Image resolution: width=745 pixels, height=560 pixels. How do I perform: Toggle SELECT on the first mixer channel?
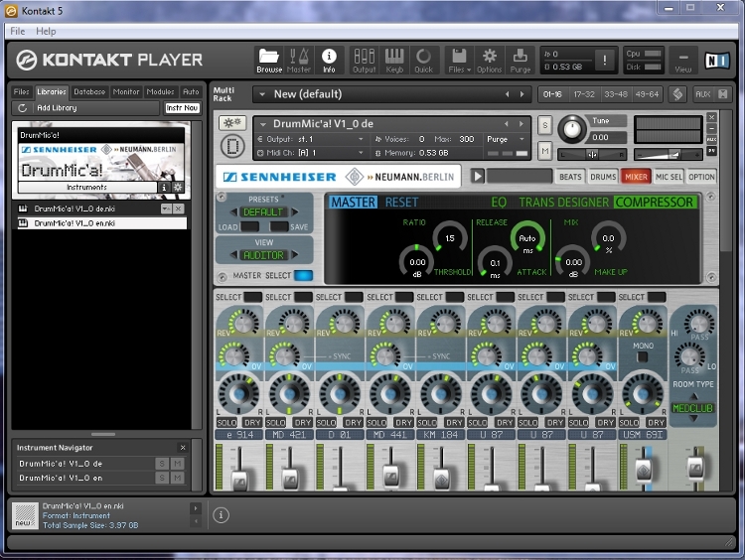click(x=252, y=297)
